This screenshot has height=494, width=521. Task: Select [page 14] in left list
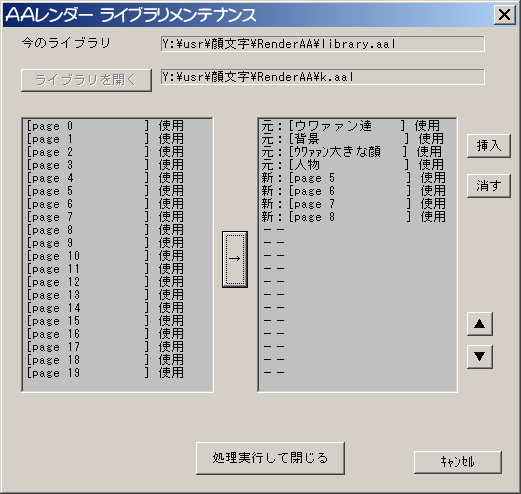point(105,308)
